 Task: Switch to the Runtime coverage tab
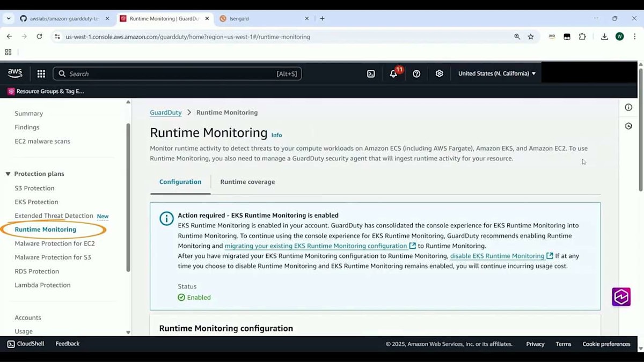(x=247, y=182)
